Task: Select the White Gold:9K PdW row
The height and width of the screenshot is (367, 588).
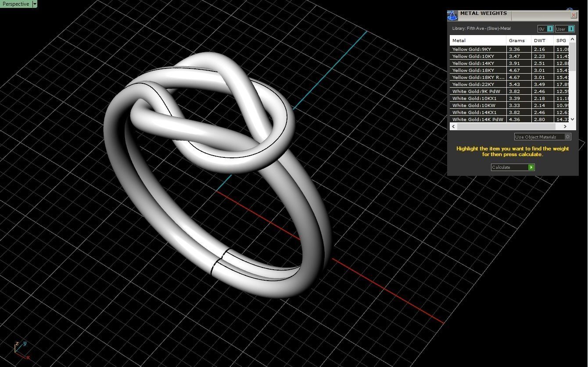Action: tap(509, 91)
